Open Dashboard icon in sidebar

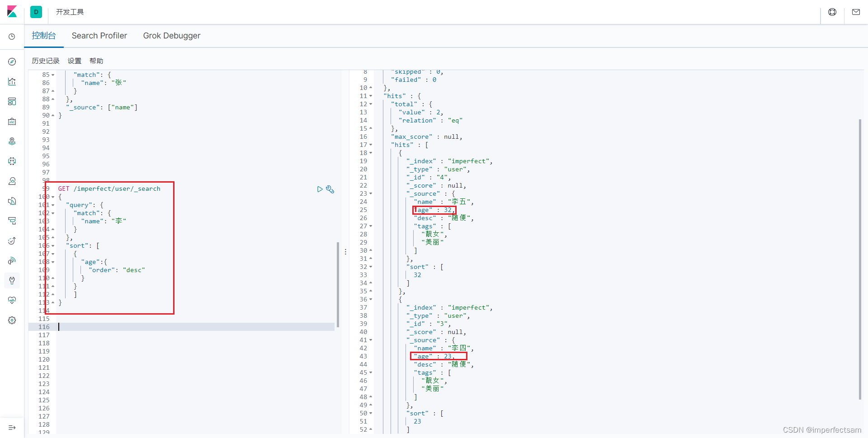coord(12,101)
